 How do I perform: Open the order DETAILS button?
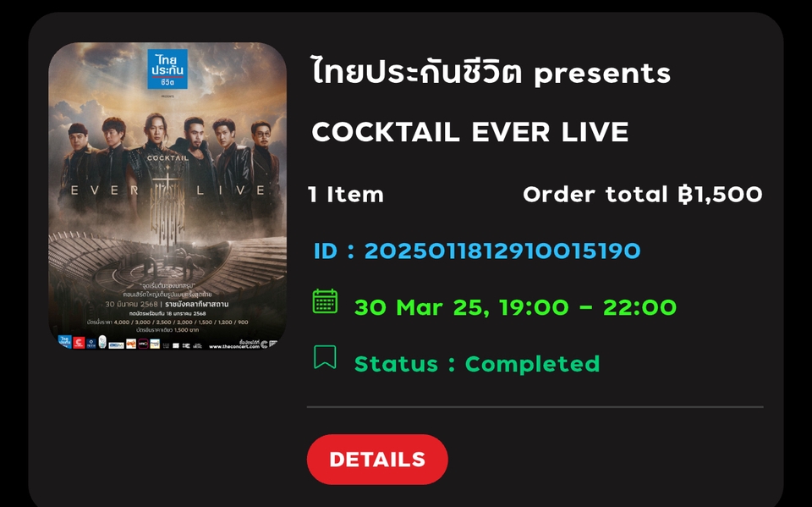tap(377, 460)
